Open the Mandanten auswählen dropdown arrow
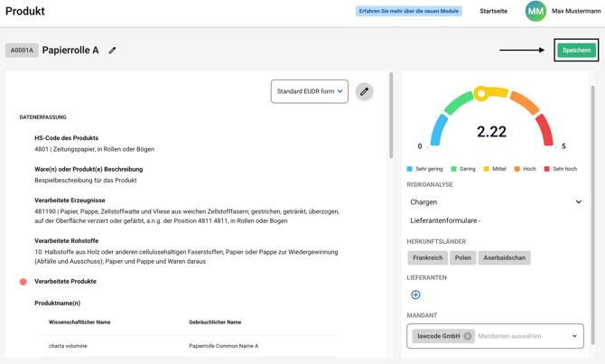 pyautogui.click(x=574, y=336)
